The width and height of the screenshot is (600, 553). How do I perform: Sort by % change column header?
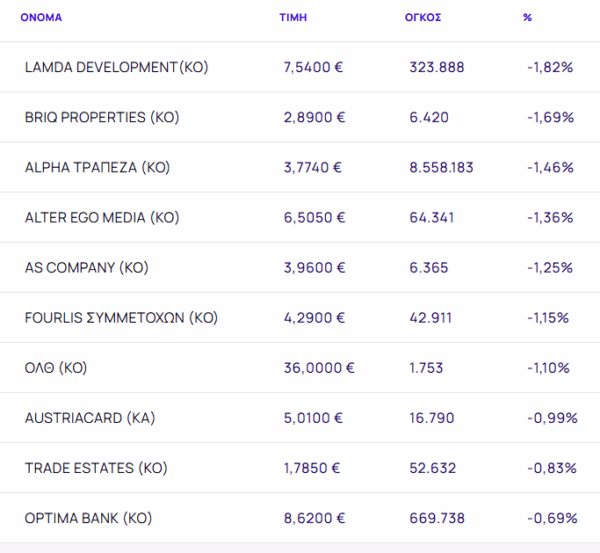[527, 18]
